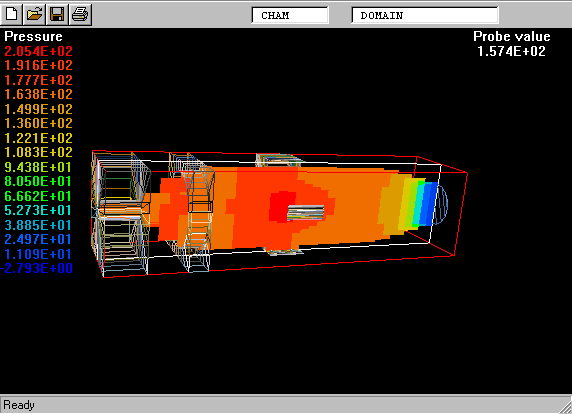Screen dimensions: 572x414
Task: Click the New file toolbar icon
Action: [11, 15]
